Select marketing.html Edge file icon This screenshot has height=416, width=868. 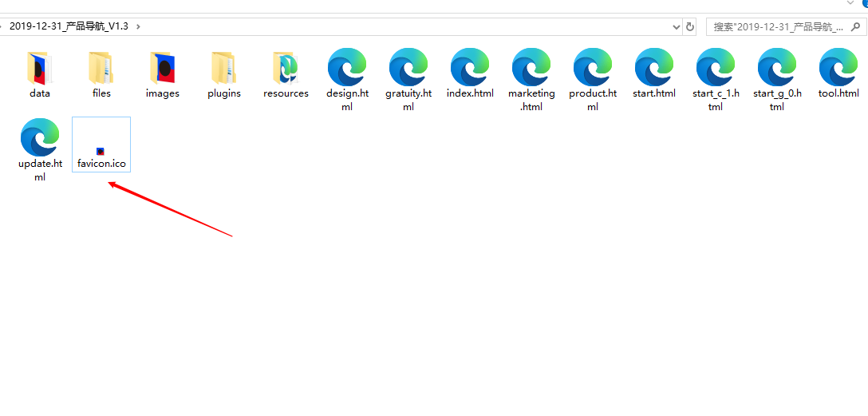531,67
